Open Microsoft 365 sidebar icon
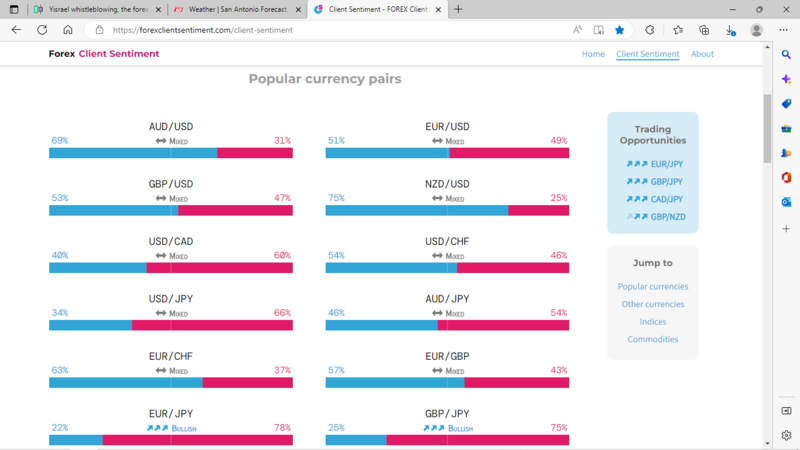800x450 pixels. 787,177
